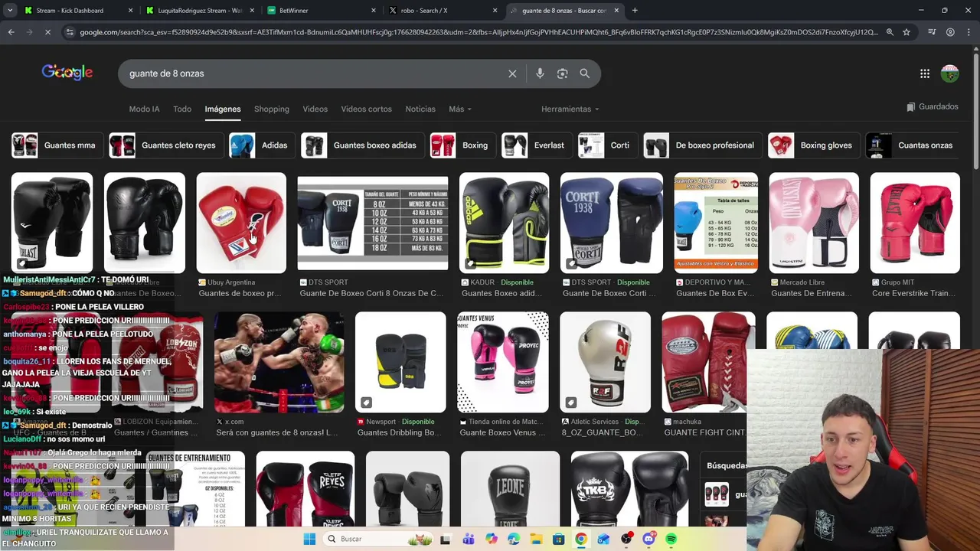Filter by Cuantas onzas chip
This screenshot has width=980, height=551.
tap(911, 145)
